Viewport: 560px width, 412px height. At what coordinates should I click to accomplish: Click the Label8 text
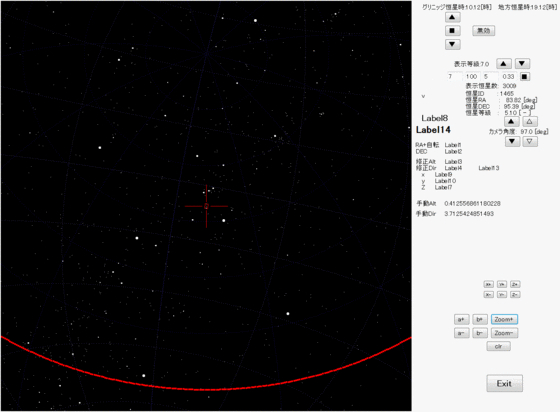click(x=435, y=118)
